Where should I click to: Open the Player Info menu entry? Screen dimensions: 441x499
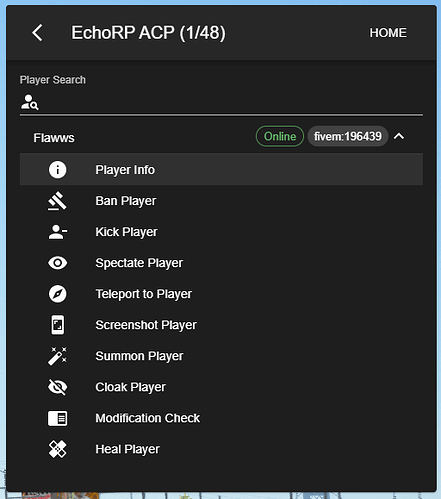(x=221, y=169)
